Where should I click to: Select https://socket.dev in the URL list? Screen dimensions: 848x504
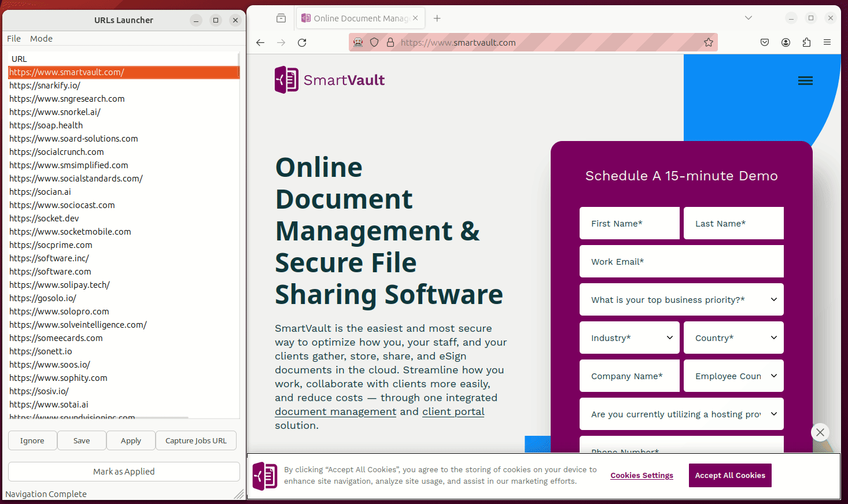[x=45, y=218]
